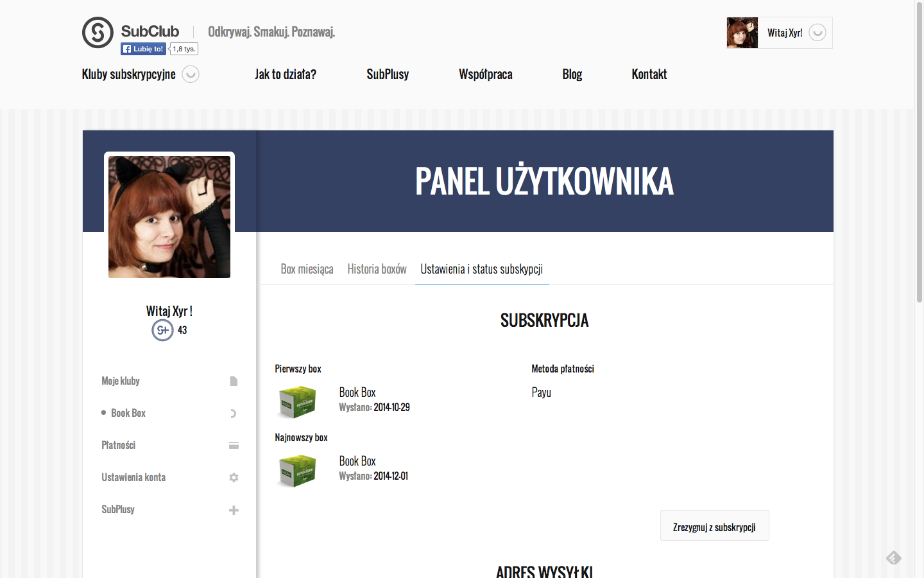The height and width of the screenshot is (578, 924).
Task: Click the SubClub circular logo icon
Action: tap(98, 33)
